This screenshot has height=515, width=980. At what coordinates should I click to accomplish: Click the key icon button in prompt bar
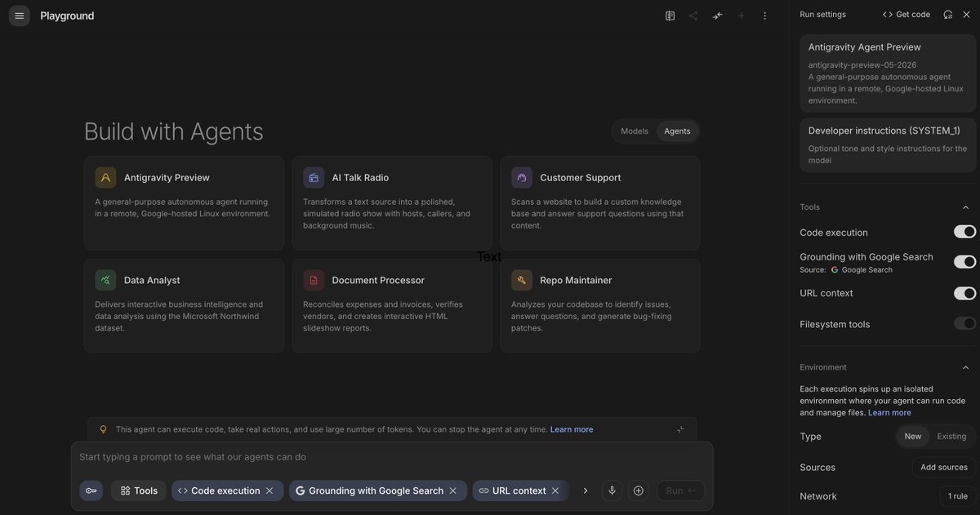(x=91, y=491)
